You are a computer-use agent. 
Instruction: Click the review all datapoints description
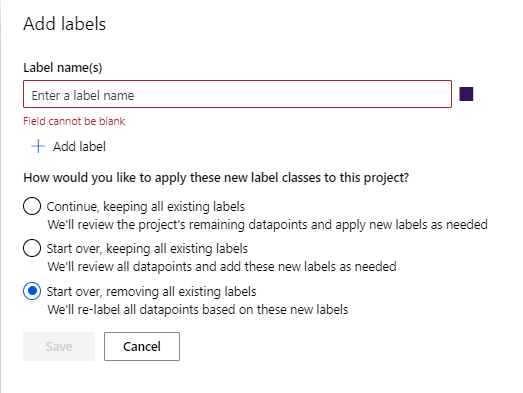point(222,267)
